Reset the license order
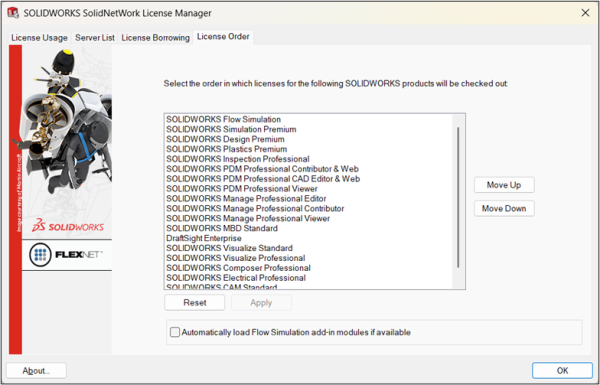The width and height of the screenshot is (600, 385). (x=194, y=303)
